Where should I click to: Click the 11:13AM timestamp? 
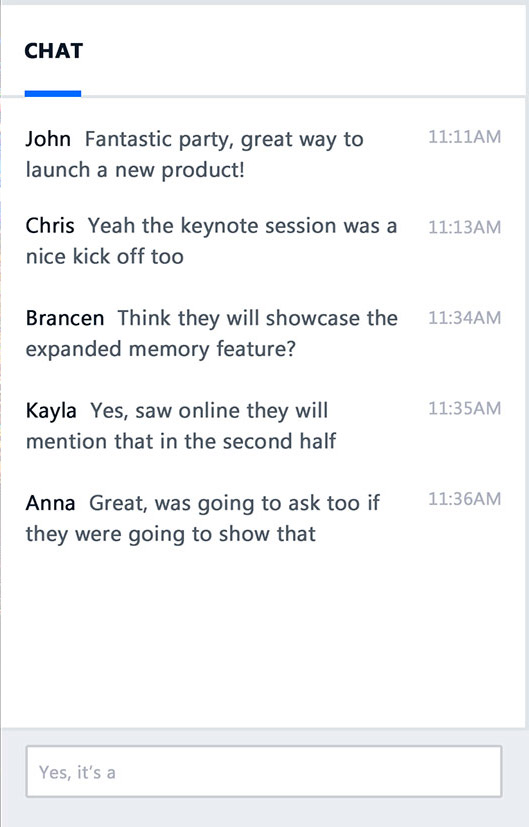(464, 227)
